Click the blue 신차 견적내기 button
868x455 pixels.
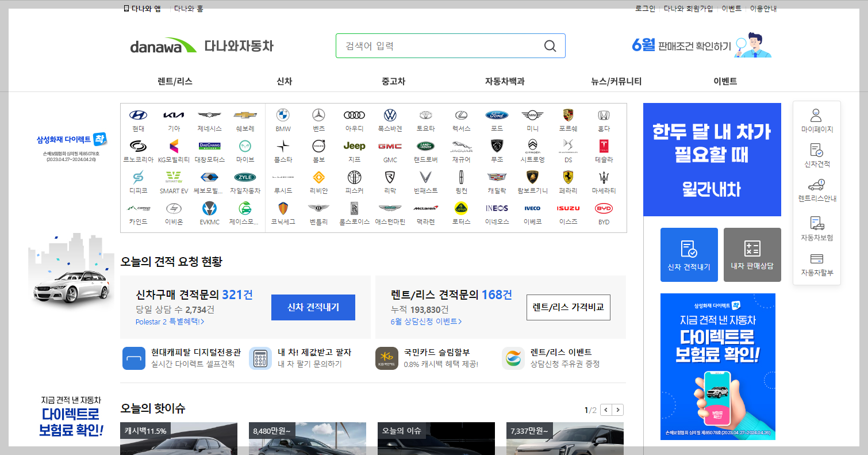pos(313,307)
